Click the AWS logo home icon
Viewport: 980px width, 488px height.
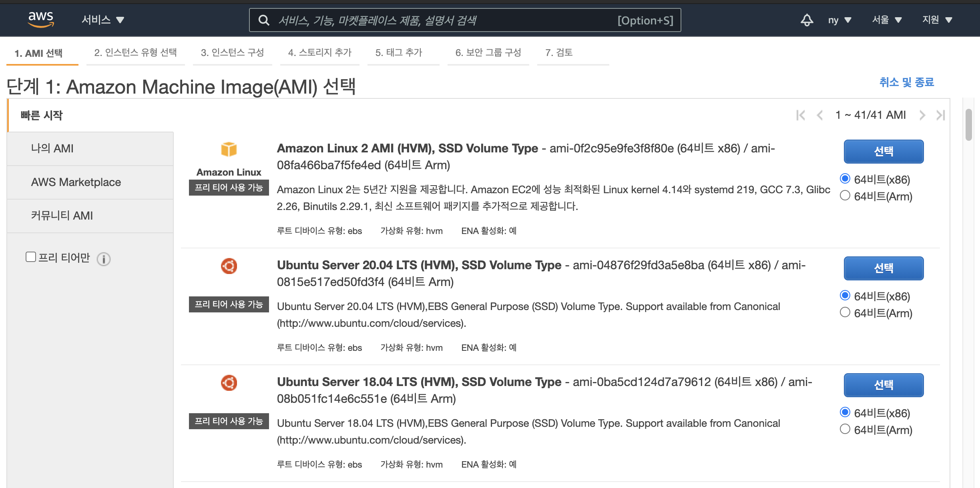coord(41,19)
